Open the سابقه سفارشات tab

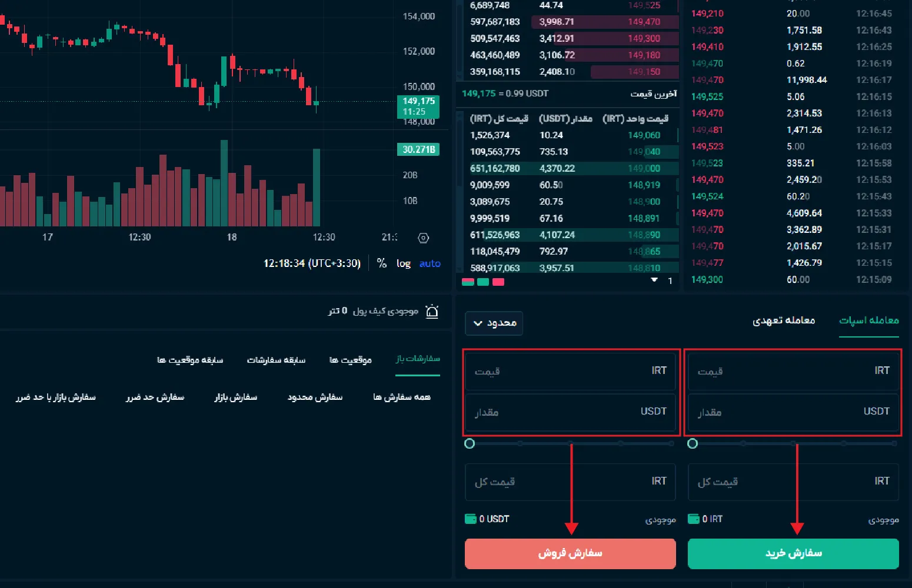point(276,359)
